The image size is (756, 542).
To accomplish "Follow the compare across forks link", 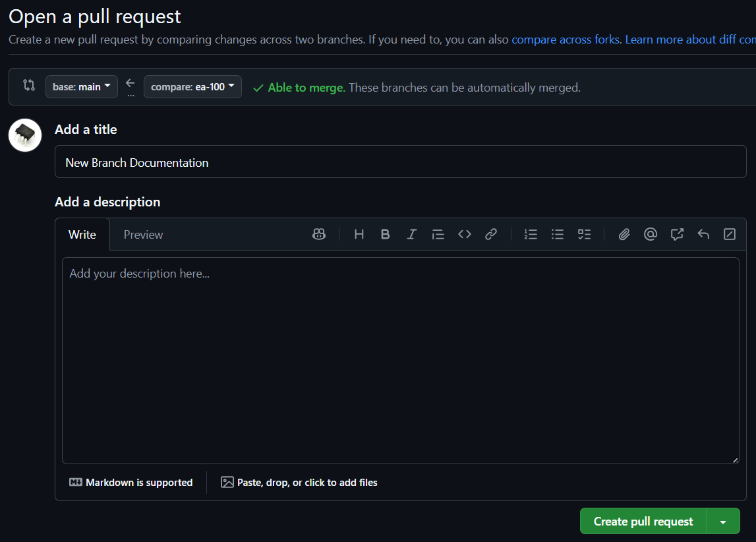I will 566,40.
